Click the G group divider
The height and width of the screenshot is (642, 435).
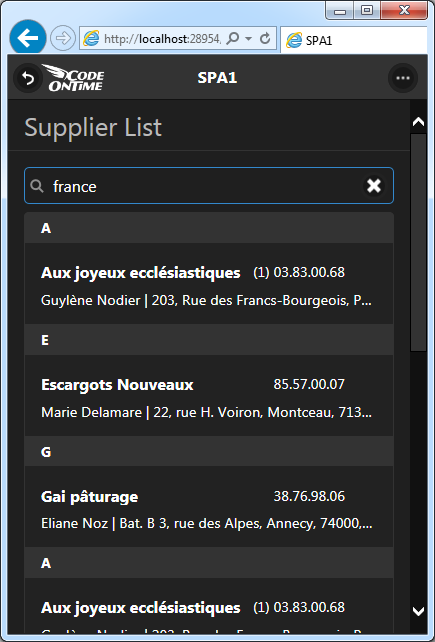tap(209, 452)
